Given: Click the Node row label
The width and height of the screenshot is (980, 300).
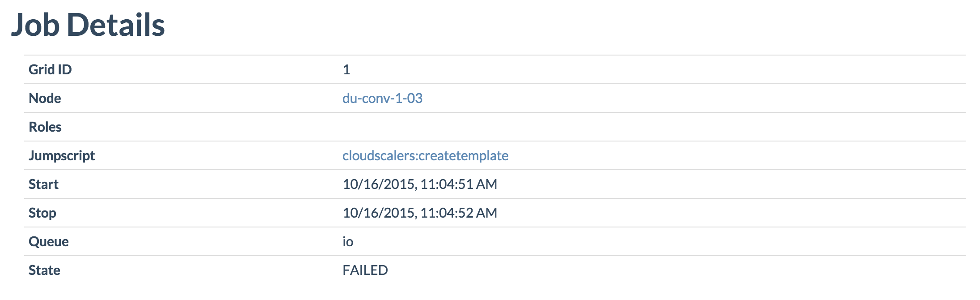Looking at the screenshot, I should click(x=45, y=98).
